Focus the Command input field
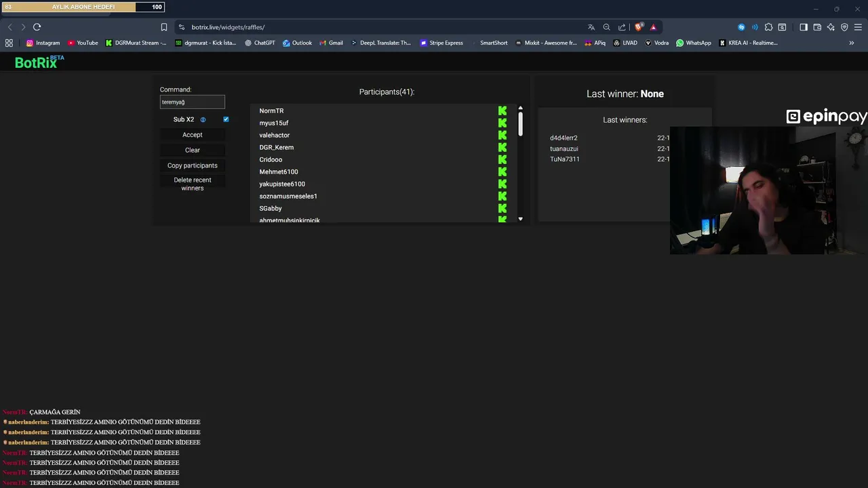This screenshot has width=868, height=488. coord(193,102)
